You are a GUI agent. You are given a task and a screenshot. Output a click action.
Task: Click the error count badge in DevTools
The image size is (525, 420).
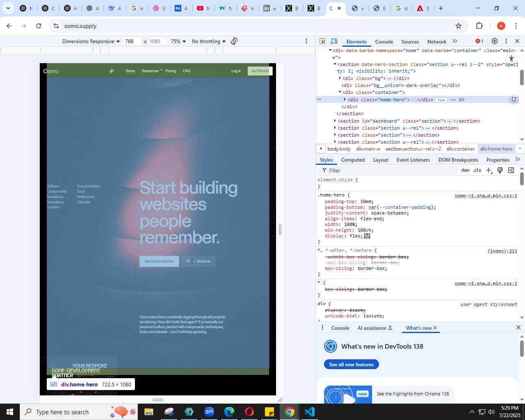479,41
